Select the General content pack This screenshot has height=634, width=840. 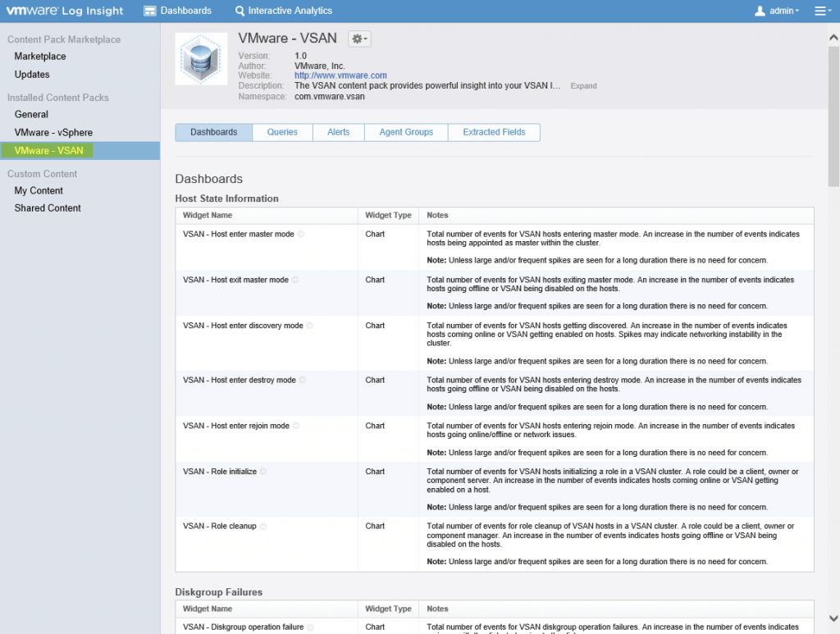click(31, 115)
